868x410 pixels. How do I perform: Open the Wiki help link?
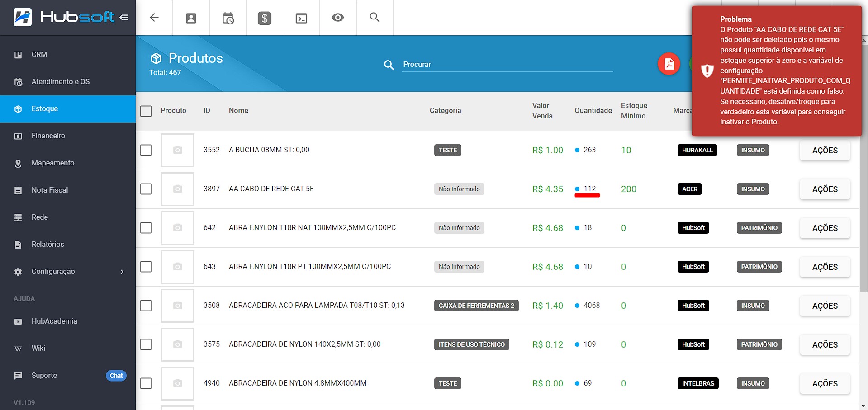point(68,348)
